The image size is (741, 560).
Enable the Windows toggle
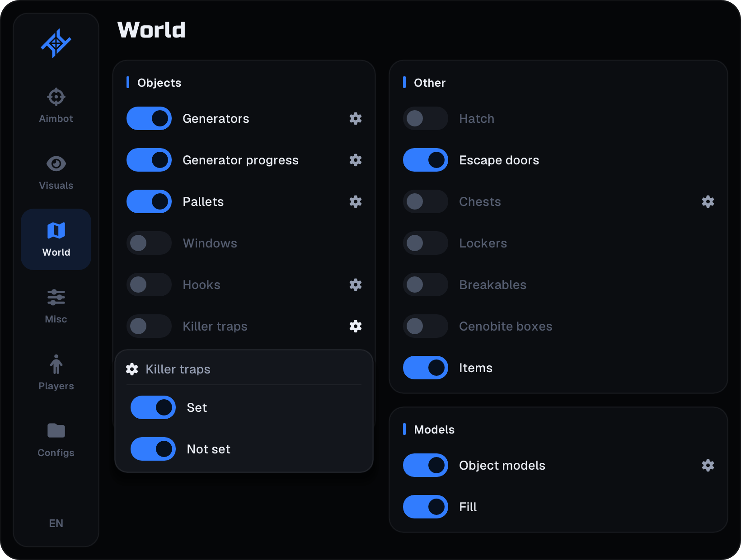click(149, 243)
